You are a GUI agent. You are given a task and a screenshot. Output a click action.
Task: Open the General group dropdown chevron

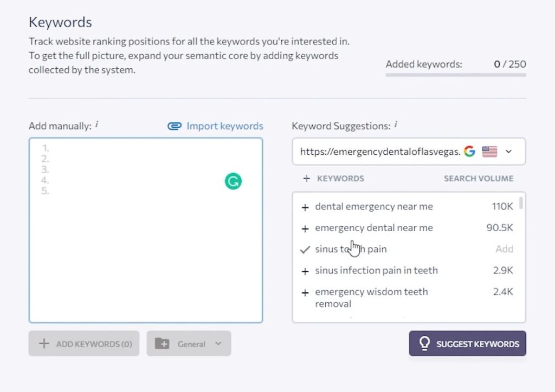pos(218,343)
